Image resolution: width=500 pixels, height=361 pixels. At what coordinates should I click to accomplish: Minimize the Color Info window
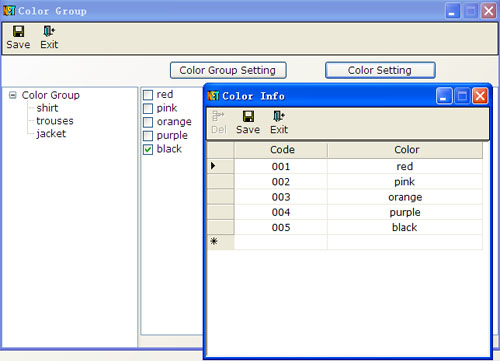point(444,96)
